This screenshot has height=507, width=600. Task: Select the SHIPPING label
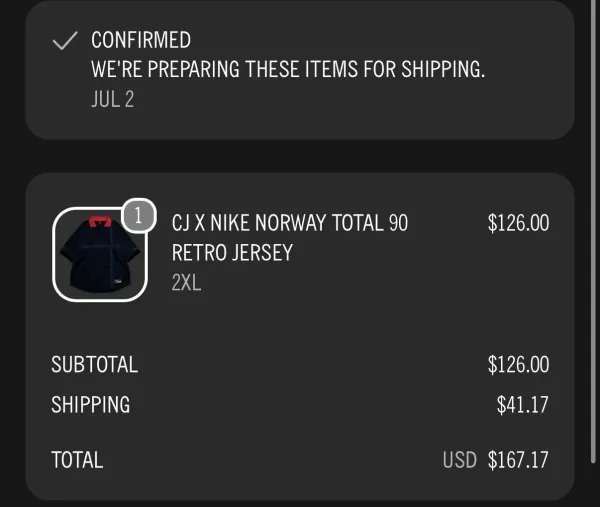pos(91,404)
